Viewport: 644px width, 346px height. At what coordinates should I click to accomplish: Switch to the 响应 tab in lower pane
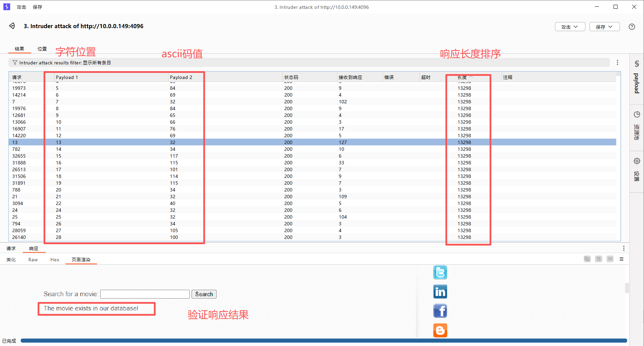(34, 248)
